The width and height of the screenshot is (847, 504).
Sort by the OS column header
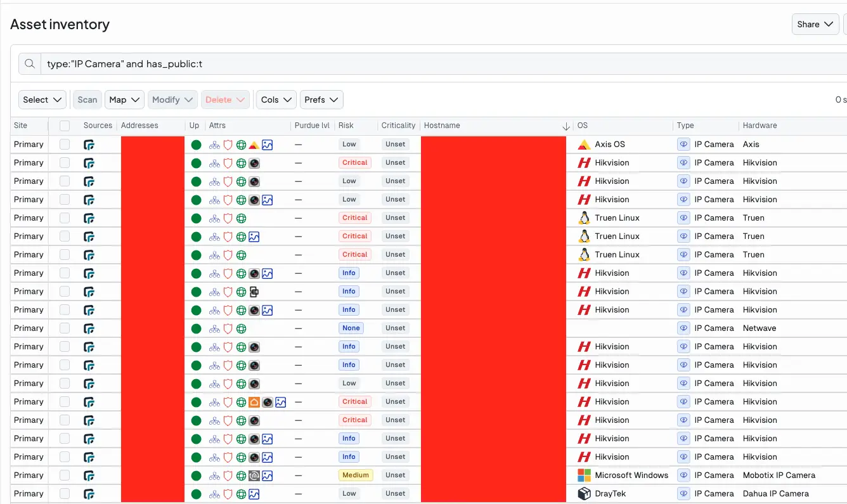pyautogui.click(x=583, y=126)
